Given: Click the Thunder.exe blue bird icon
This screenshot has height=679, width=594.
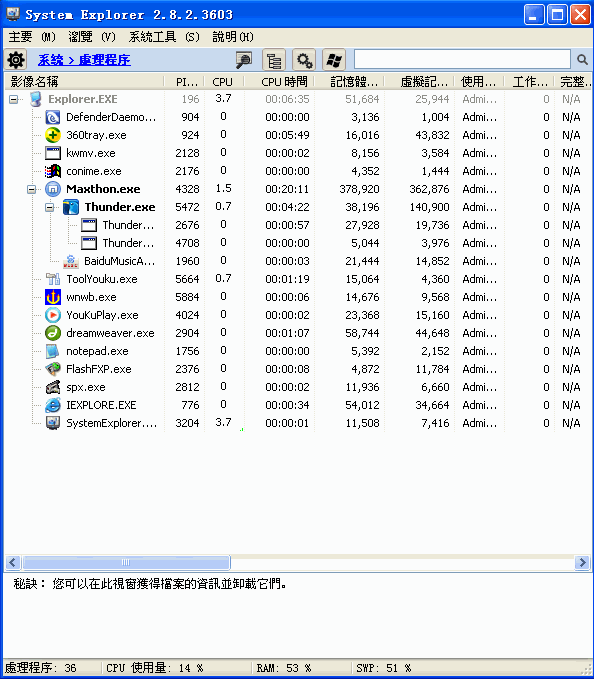Looking at the screenshot, I should (71, 207).
